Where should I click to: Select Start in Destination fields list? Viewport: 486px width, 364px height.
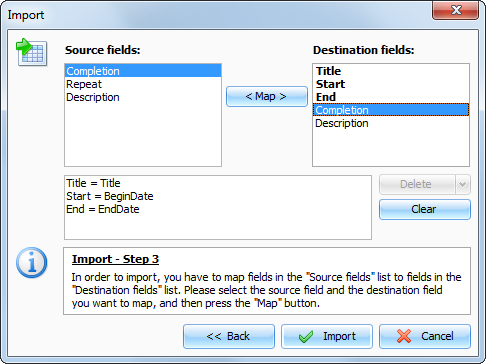(391, 84)
